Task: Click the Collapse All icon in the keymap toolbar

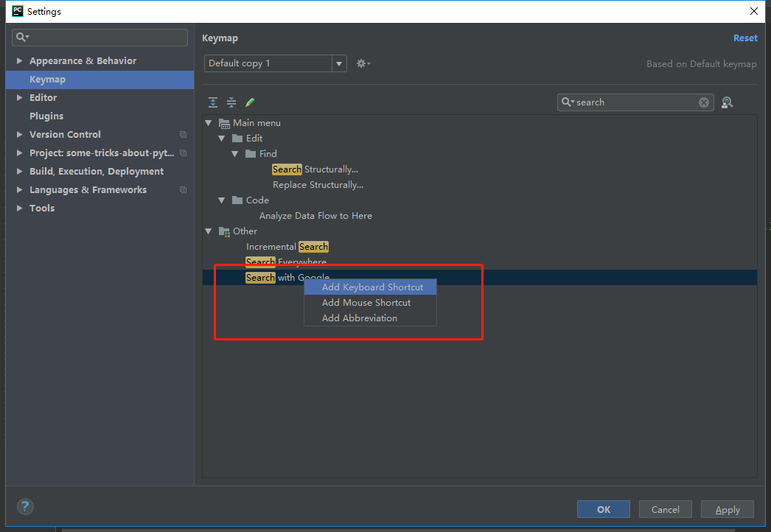Action: tap(231, 102)
